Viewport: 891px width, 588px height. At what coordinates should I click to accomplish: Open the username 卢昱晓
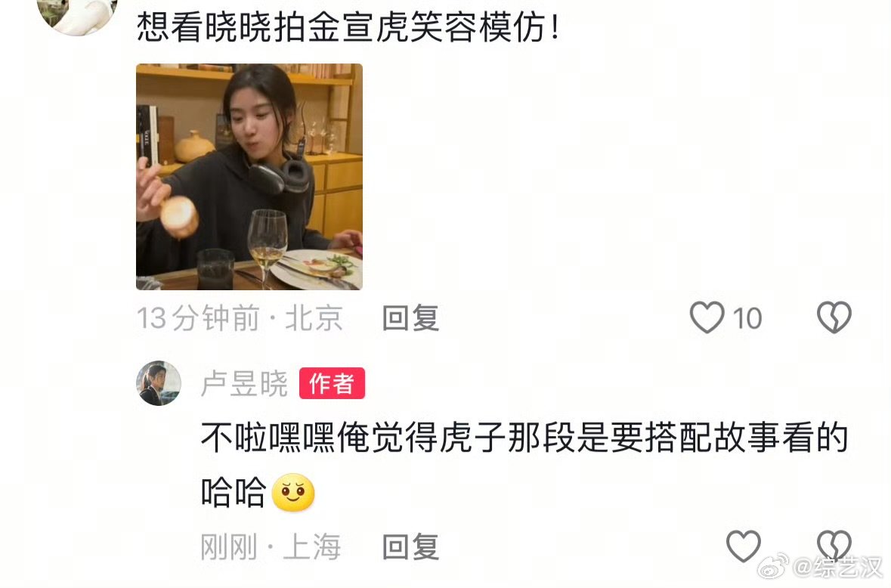[244, 384]
